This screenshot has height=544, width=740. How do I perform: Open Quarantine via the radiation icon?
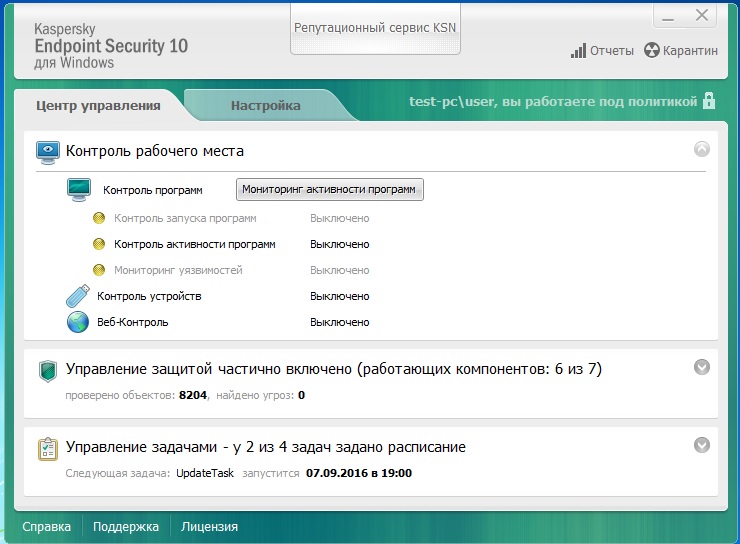[x=652, y=51]
